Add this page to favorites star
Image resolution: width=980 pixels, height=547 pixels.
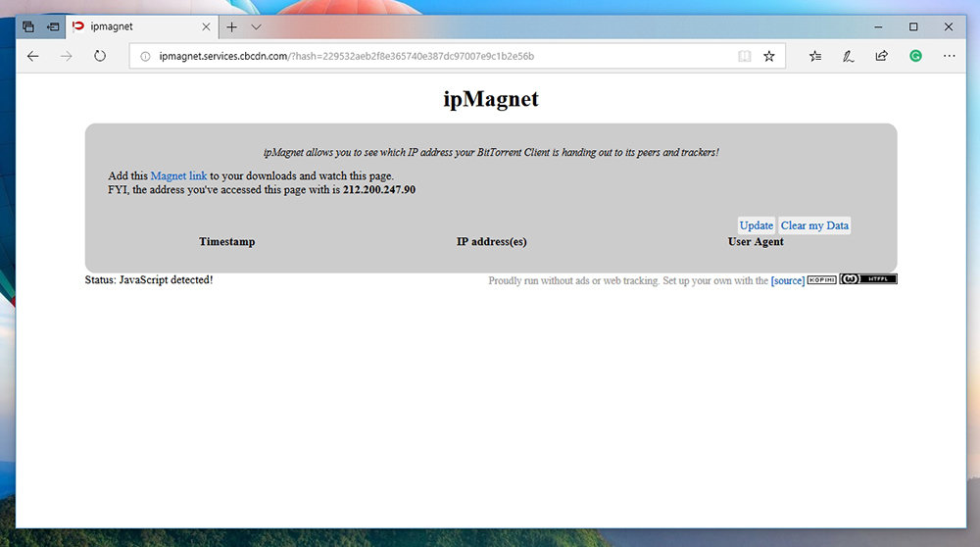pyautogui.click(x=769, y=56)
